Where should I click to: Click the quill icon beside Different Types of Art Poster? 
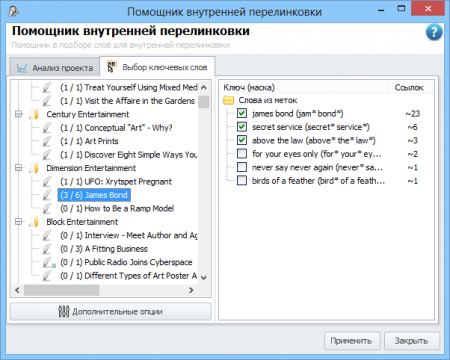[x=47, y=276]
